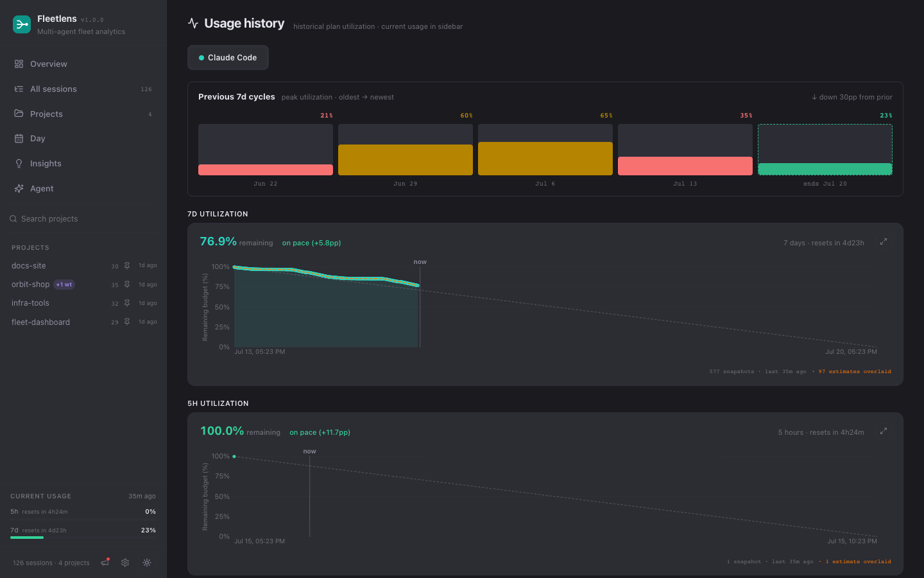Viewport: 924px width, 578px height.
Task: Toggle pin on infra-tools project
Action: coord(127,303)
